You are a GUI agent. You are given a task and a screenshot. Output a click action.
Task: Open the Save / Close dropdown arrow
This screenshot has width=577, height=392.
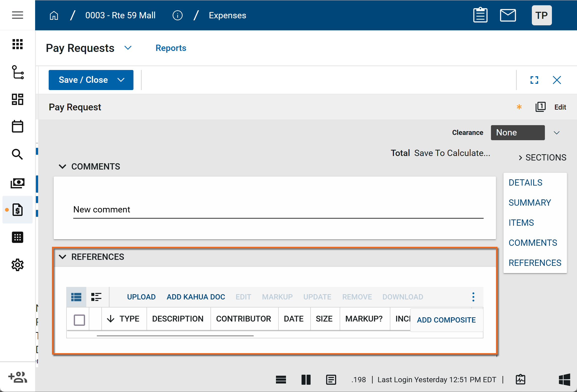point(121,80)
